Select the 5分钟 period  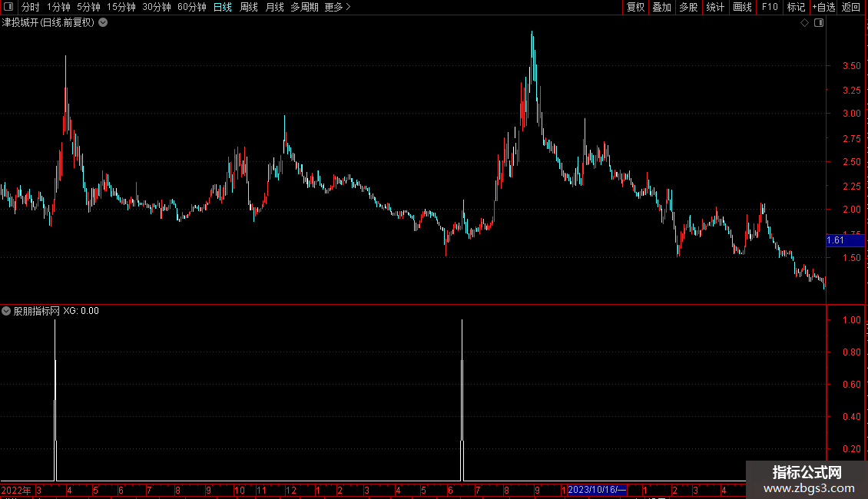coord(88,7)
